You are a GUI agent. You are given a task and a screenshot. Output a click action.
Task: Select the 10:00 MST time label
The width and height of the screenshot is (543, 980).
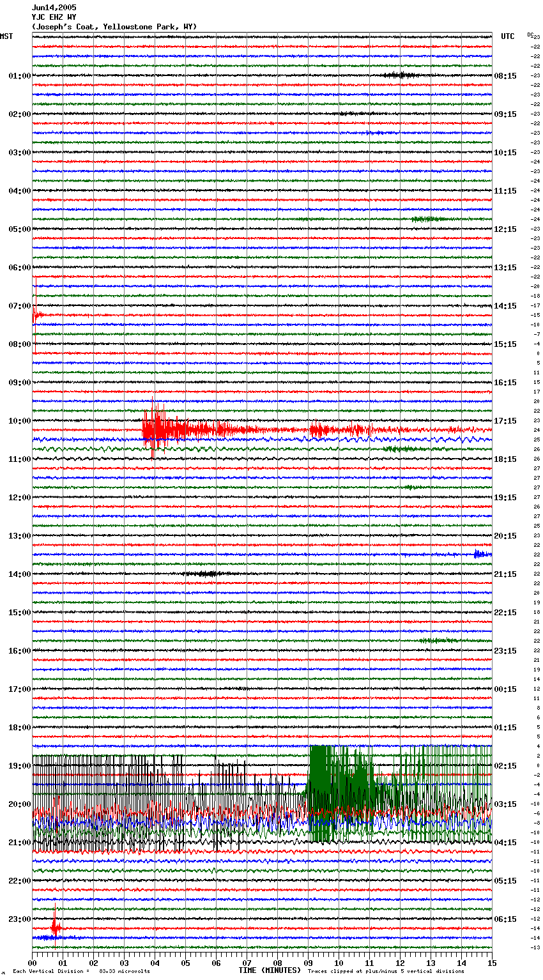[20, 421]
